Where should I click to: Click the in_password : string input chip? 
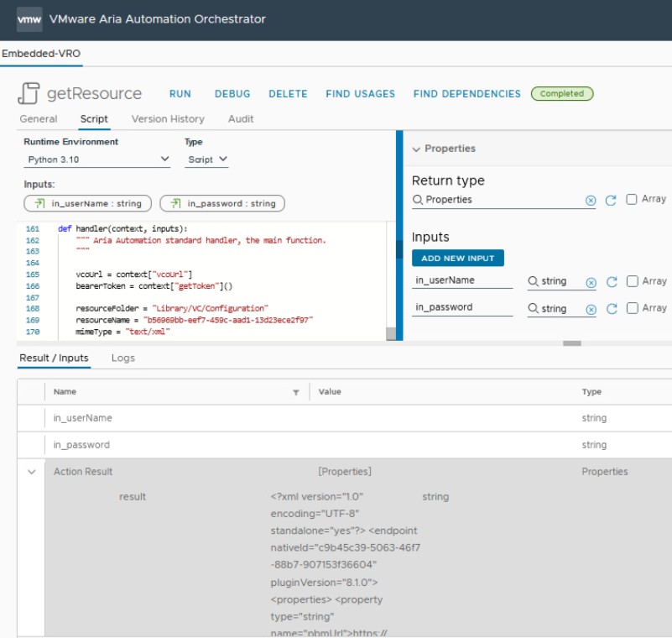(x=222, y=203)
